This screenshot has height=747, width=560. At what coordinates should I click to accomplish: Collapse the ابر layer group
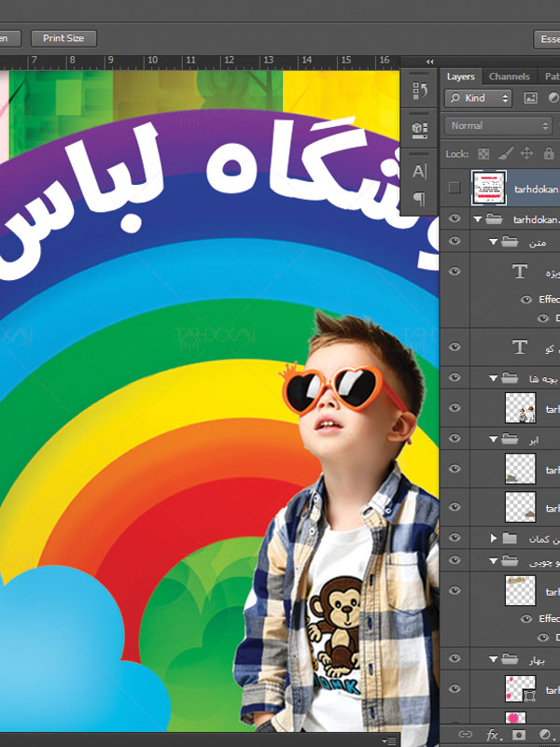[x=494, y=439]
